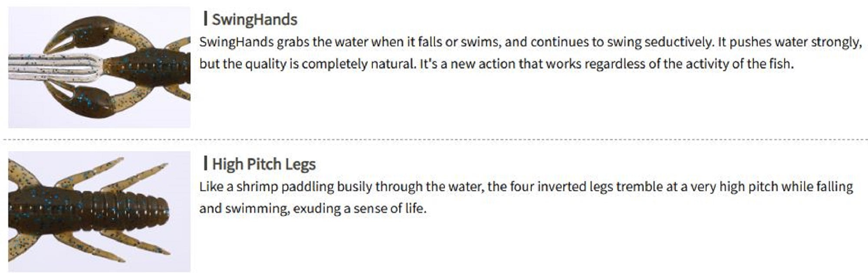The width and height of the screenshot is (868, 273).
Task: Click the SwingHands lure claw photo
Action: [x=99, y=67]
